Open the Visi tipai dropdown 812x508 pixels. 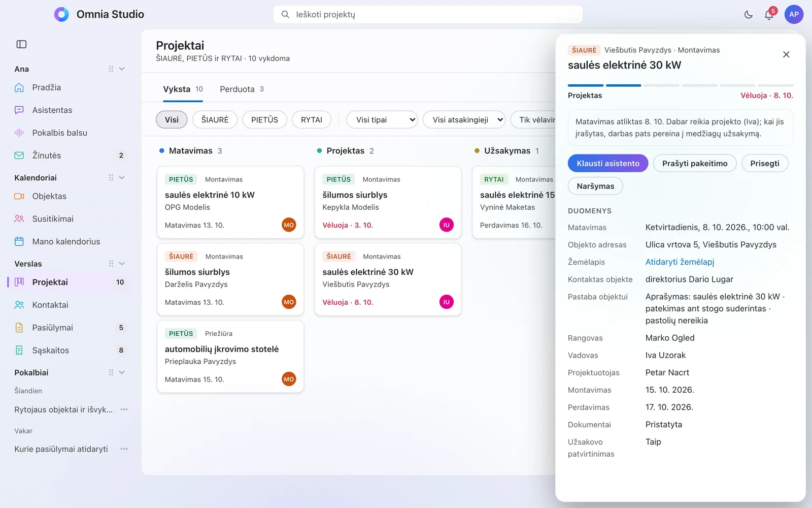coord(382,120)
